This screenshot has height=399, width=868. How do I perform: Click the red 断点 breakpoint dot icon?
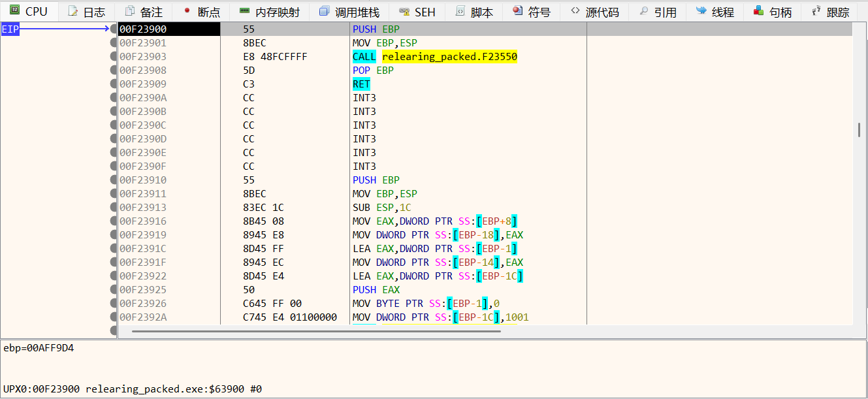pyautogui.click(x=187, y=12)
